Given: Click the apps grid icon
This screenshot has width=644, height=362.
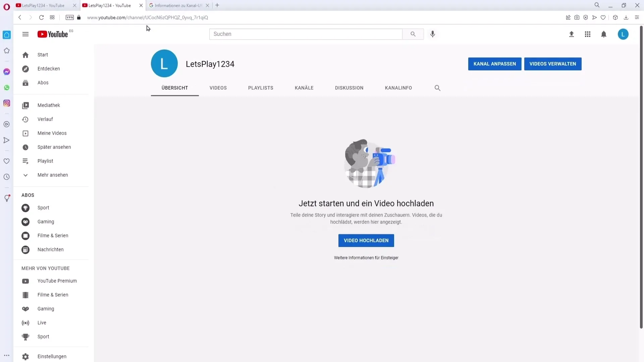Looking at the screenshot, I should [587, 34].
